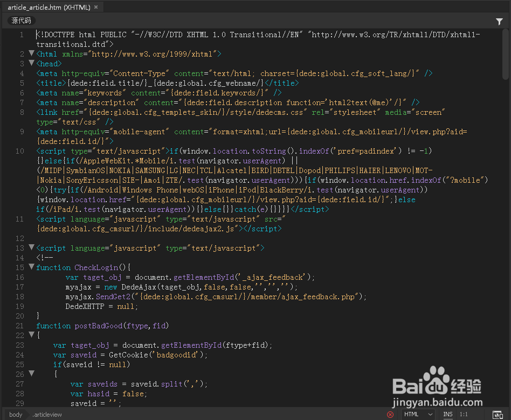Click the 源代码 source code button
Image resolution: width=511 pixels, height=420 pixels.
point(21,20)
